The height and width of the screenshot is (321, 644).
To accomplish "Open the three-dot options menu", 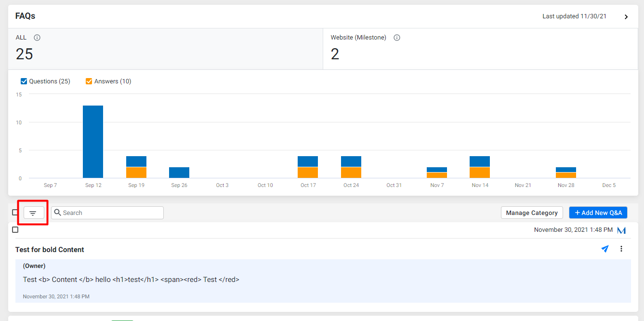I will (x=621, y=249).
